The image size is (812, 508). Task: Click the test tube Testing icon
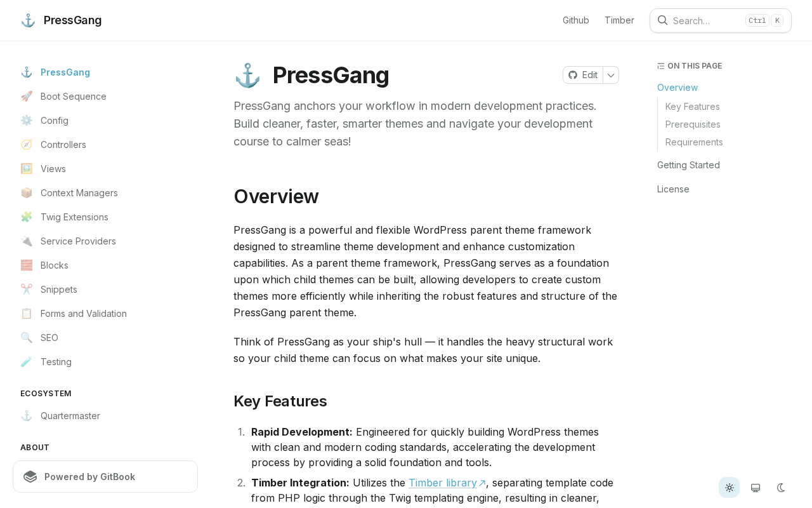(27, 362)
